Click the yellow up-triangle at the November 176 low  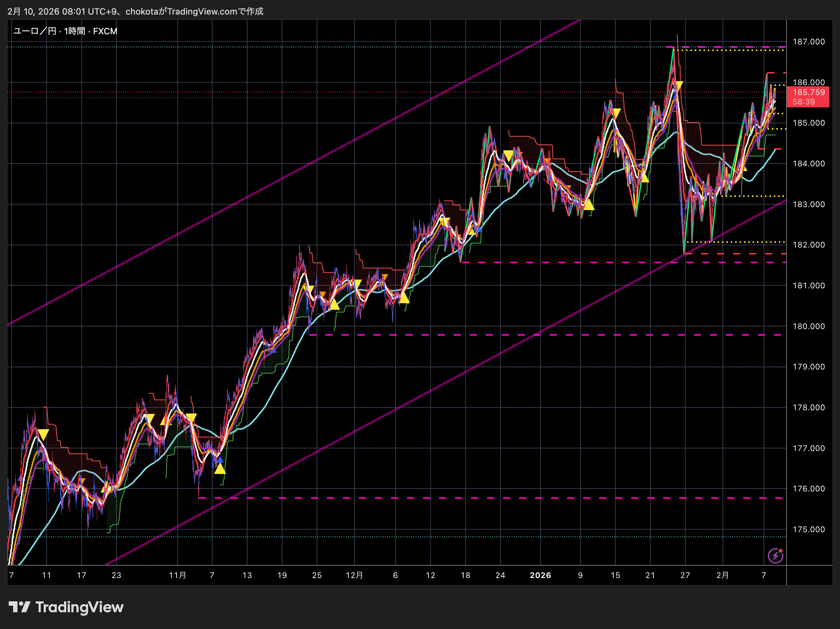[x=220, y=470]
